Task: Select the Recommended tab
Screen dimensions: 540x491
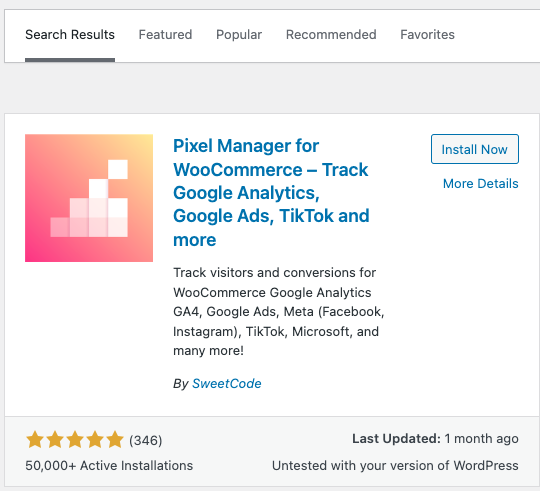Action: [x=331, y=35]
